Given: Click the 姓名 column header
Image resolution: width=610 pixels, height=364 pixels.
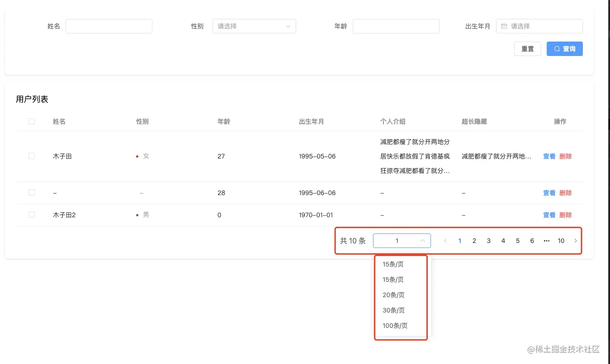Looking at the screenshot, I should 59,121.
